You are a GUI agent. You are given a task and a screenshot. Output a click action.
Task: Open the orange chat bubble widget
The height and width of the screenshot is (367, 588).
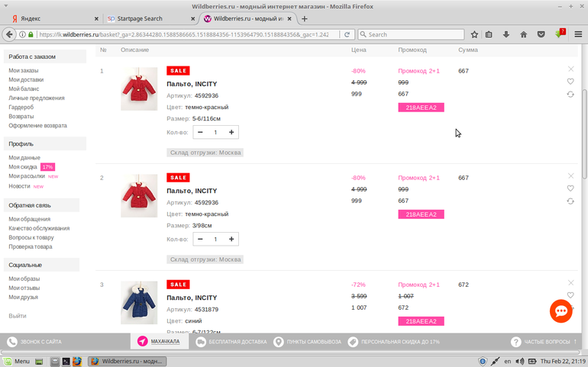[561, 311]
